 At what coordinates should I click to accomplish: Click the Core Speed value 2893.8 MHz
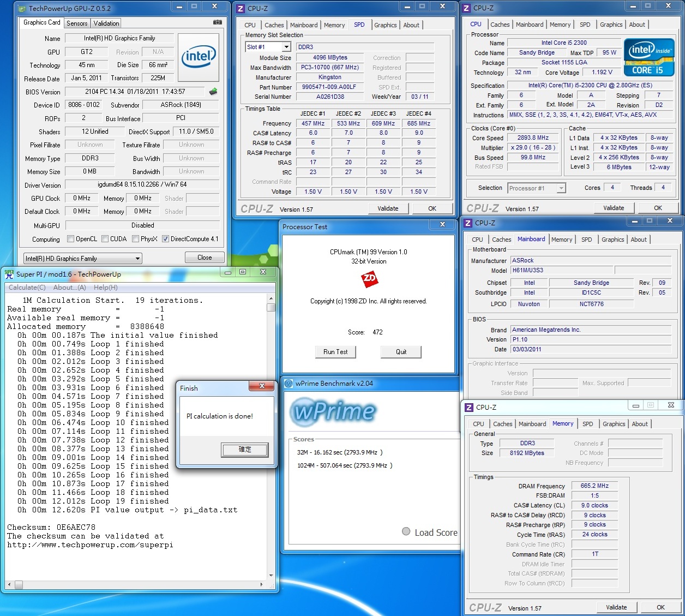(533, 138)
